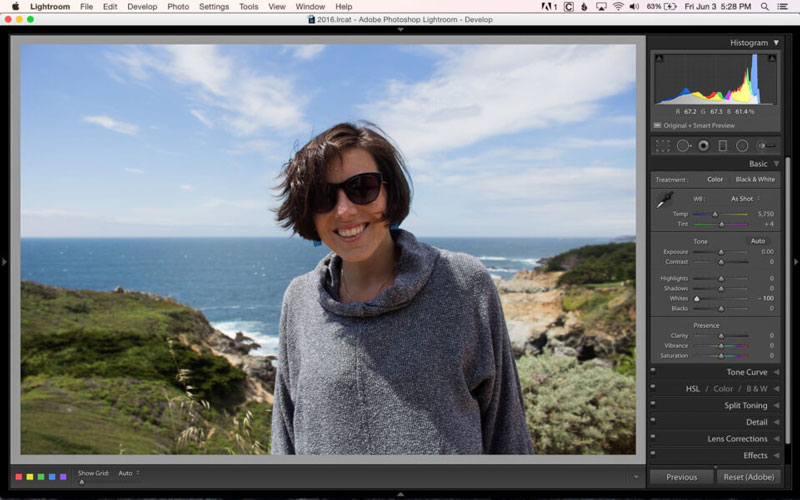Screen dimensions: 800x500
Task: Select the Crop Overlay tool
Action: pos(662,146)
